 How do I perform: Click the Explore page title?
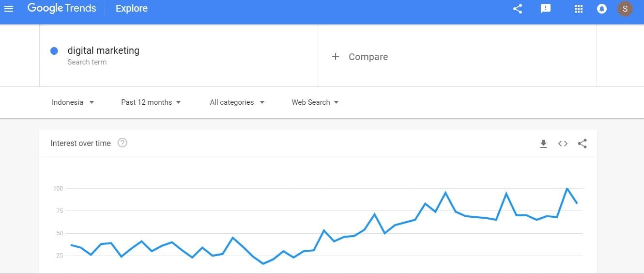point(132,9)
